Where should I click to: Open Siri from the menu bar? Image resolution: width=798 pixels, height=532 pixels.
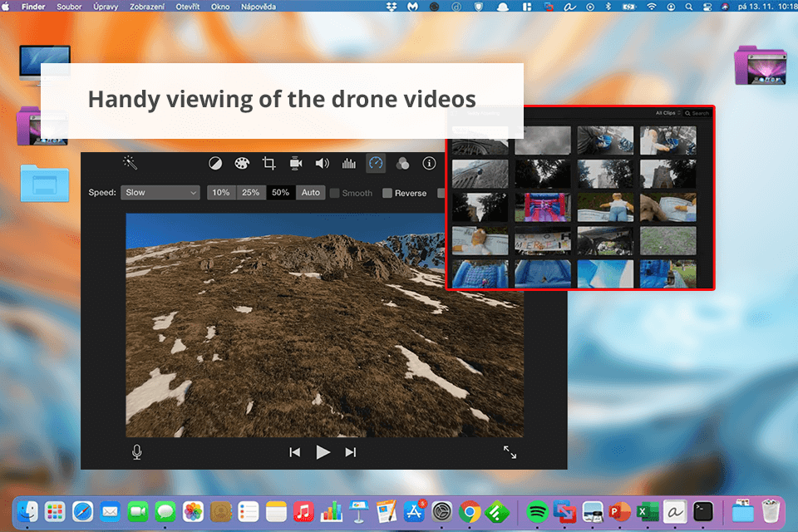click(x=725, y=7)
